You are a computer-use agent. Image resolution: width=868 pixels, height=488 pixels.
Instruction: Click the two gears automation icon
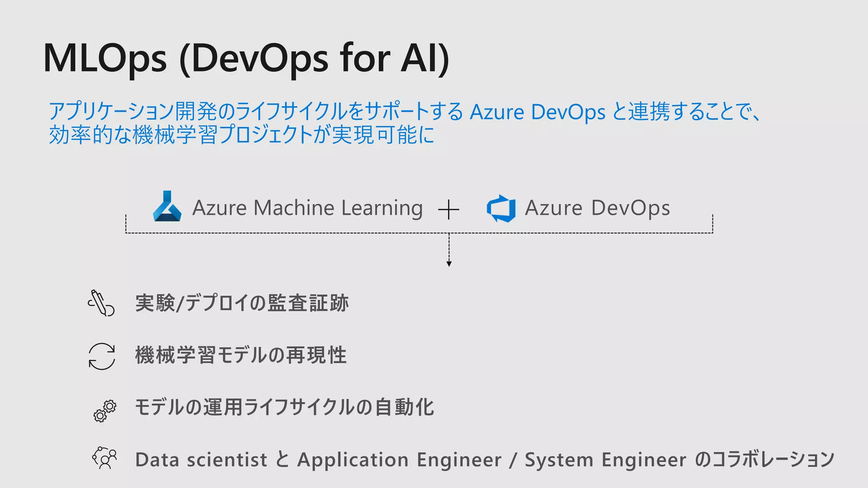[x=105, y=410]
